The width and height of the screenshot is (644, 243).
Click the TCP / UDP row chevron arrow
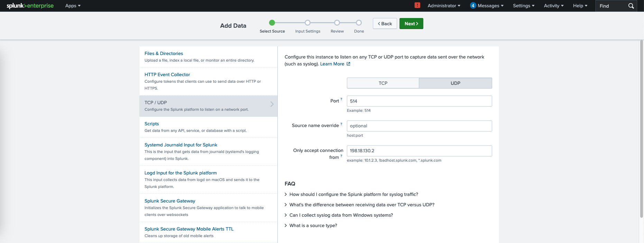pyautogui.click(x=272, y=104)
